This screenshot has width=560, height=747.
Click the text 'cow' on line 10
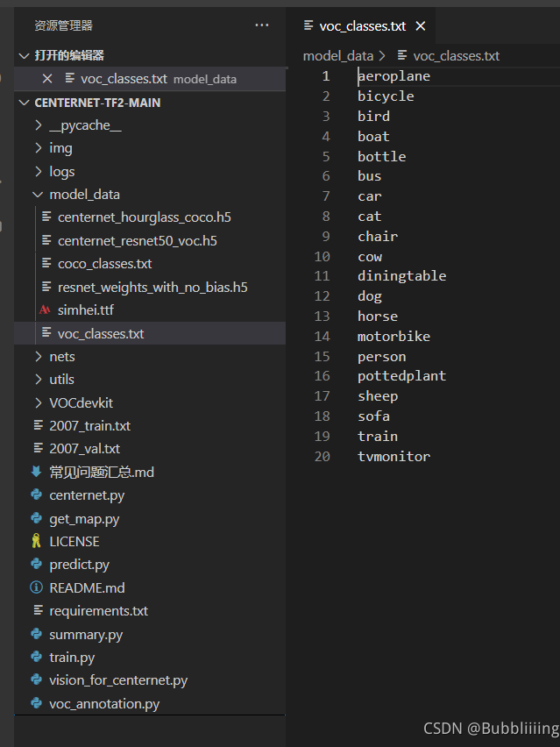[x=370, y=257]
